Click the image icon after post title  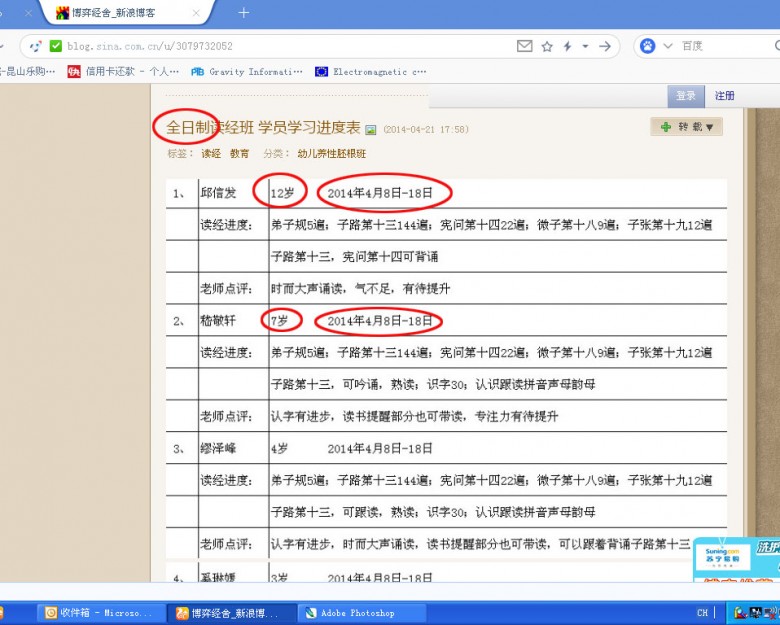tap(371, 129)
